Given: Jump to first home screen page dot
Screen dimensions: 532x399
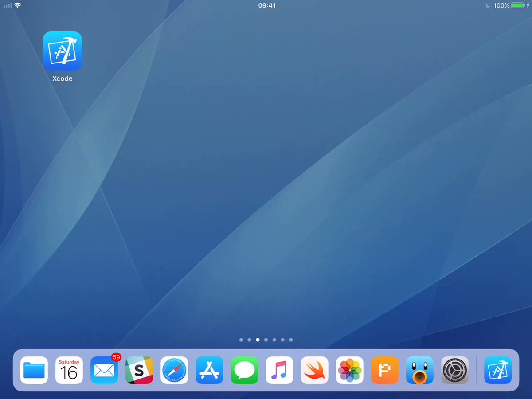Looking at the screenshot, I should click(241, 340).
